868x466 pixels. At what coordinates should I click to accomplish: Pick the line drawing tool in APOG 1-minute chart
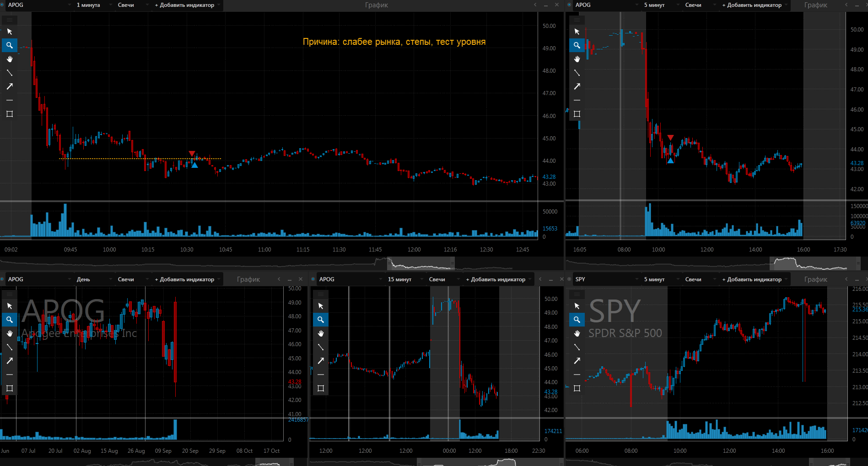9,73
